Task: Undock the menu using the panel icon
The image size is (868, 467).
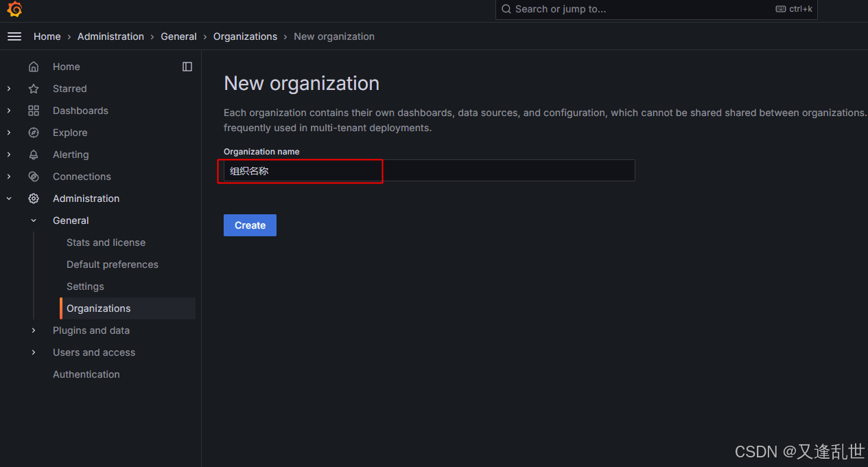Action: (187, 67)
